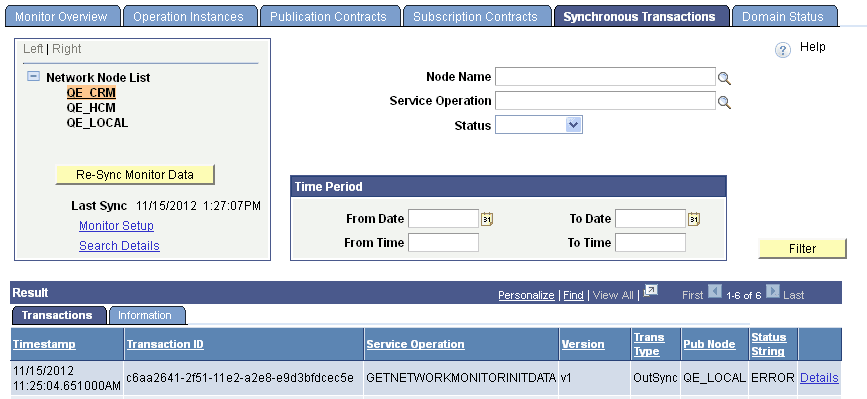
Task: Click the Re-Sync Monitor Data button
Action: [135, 175]
